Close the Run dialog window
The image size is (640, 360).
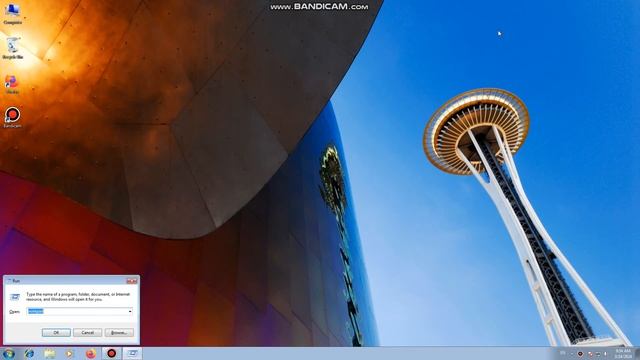point(131,281)
